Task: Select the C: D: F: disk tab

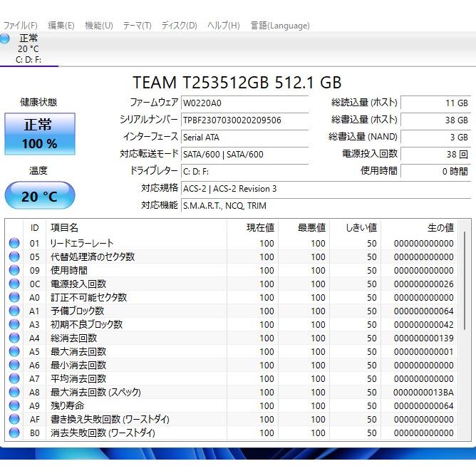Action: (x=29, y=60)
